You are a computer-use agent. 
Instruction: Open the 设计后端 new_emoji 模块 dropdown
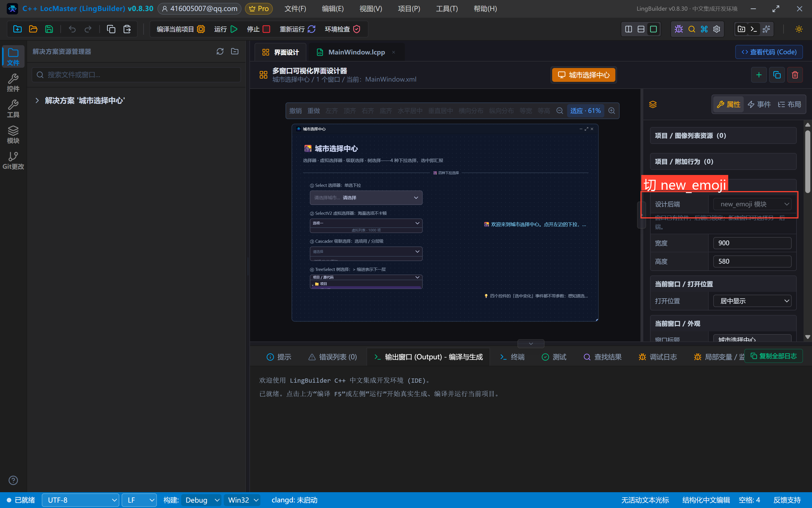click(x=752, y=204)
